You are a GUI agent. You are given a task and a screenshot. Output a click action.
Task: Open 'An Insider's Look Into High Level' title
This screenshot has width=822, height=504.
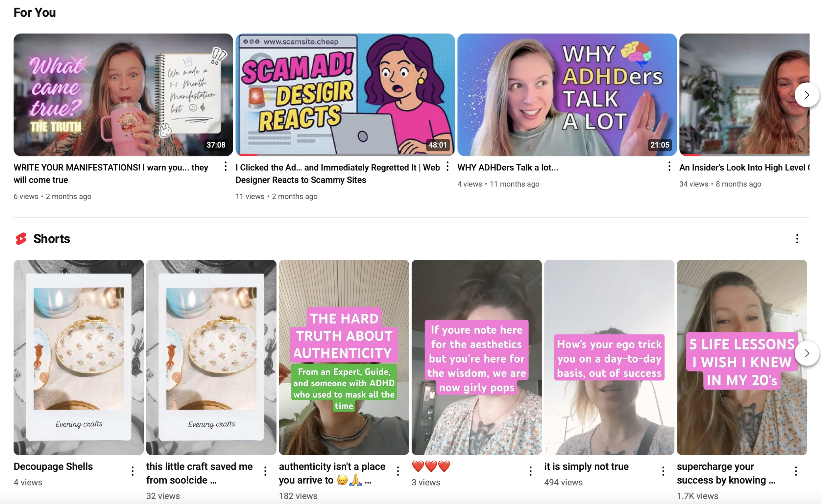tap(744, 167)
